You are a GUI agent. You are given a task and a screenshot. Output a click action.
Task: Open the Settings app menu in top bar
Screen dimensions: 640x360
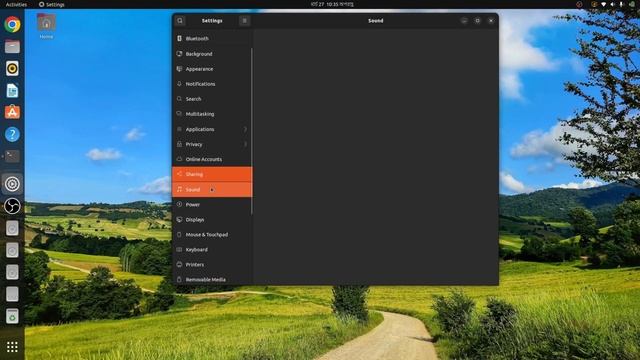click(52, 4)
